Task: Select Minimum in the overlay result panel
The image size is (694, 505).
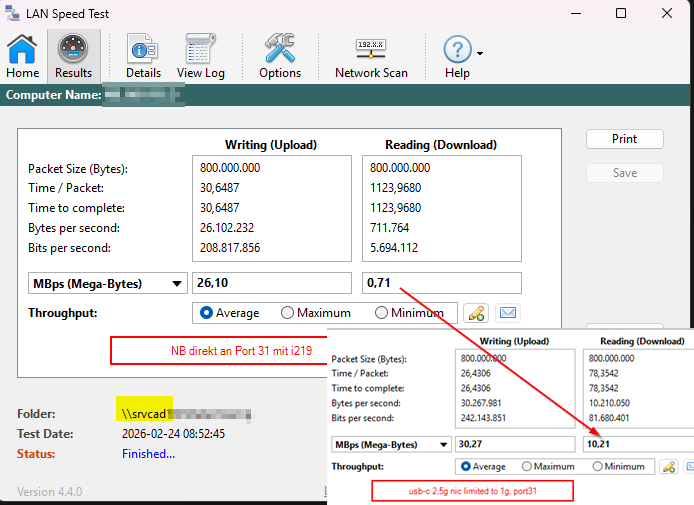Action: click(x=618, y=466)
